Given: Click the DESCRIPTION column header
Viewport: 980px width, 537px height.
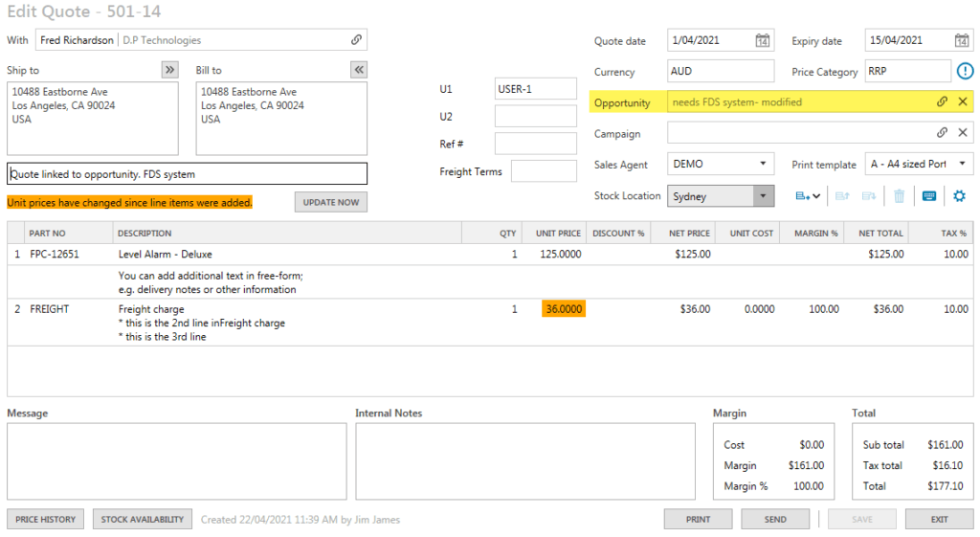Looking at the screenshot, I should click(x=287, y=233).
